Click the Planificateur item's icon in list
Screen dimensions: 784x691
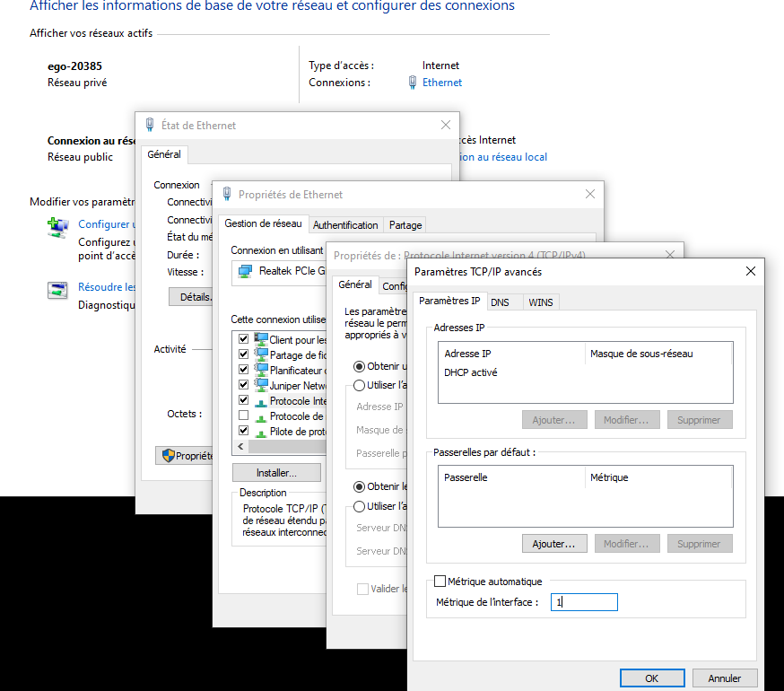pos(261,370)
